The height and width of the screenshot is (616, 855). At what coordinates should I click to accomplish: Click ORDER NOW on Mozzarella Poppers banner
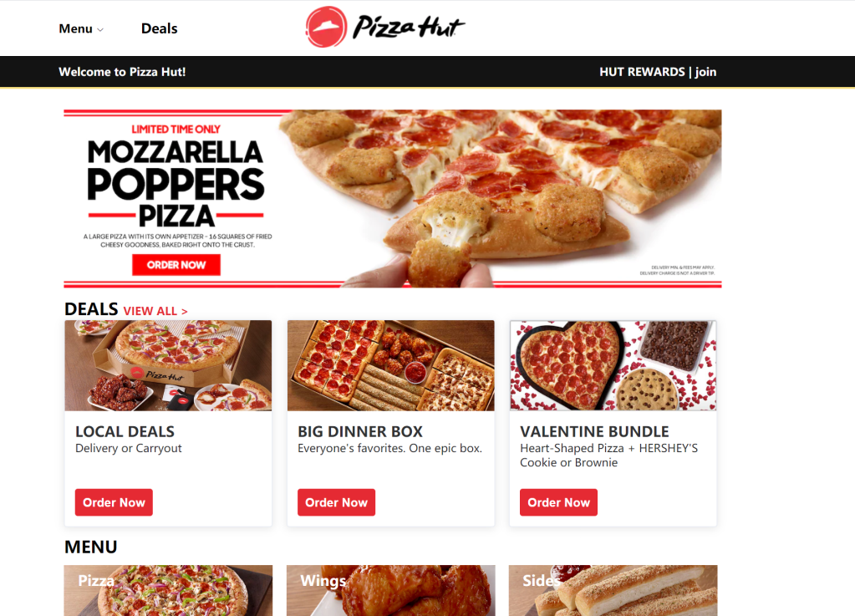[176, 265]
